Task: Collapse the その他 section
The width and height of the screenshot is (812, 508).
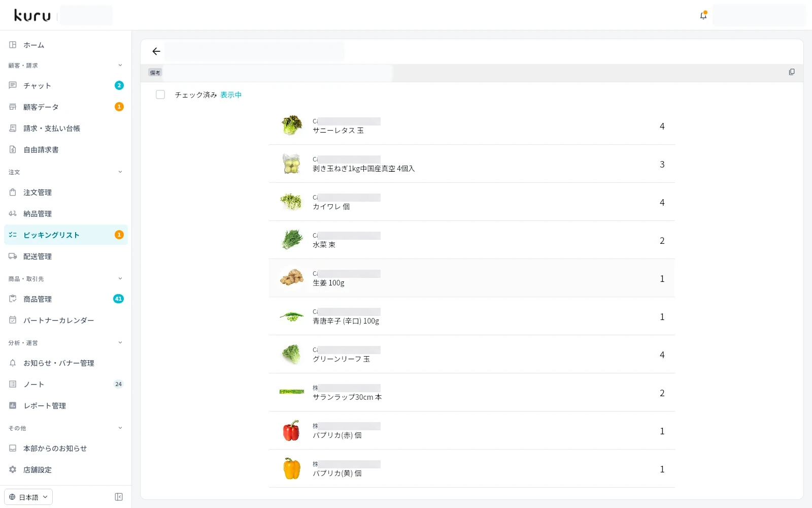Action: pyautogui.click(x=120, y=428)
